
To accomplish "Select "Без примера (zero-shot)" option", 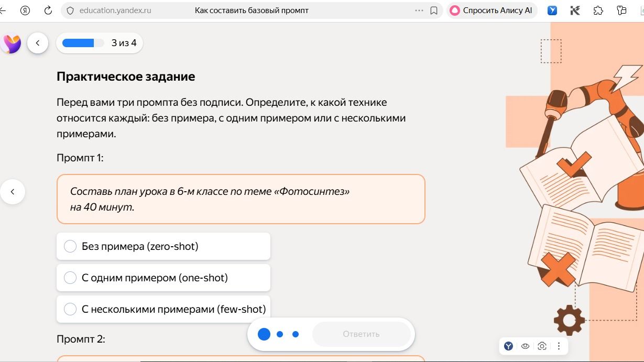I will tap(163, 246).
